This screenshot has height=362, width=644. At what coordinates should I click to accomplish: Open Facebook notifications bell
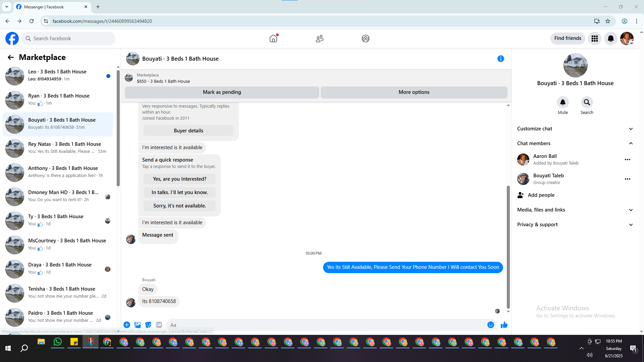pyautogui.click(x=610, y=39)
